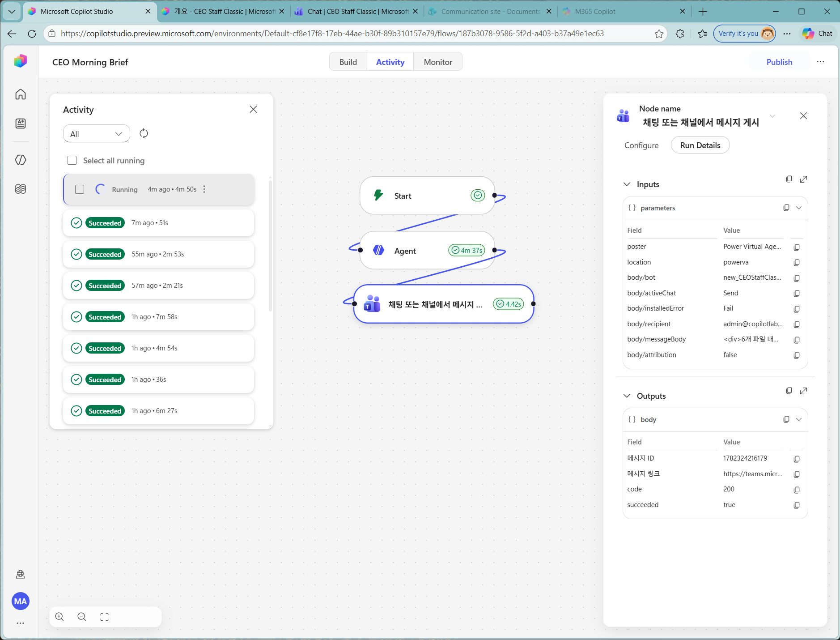The image size is (840, 640).
Task: Open the Configure tab of the node
Action: pos(641,145)
